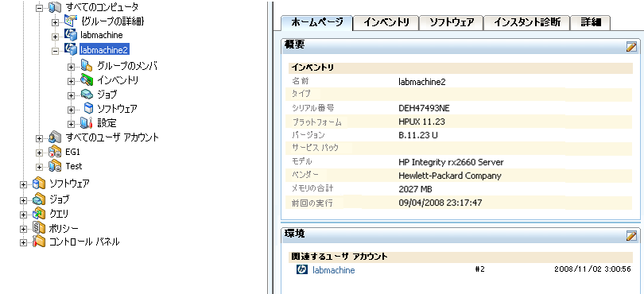The image size is (644, 294).
Task: Click the platform value HPUX 11.23
Action: pyautogui.click(x=422, y=122)
